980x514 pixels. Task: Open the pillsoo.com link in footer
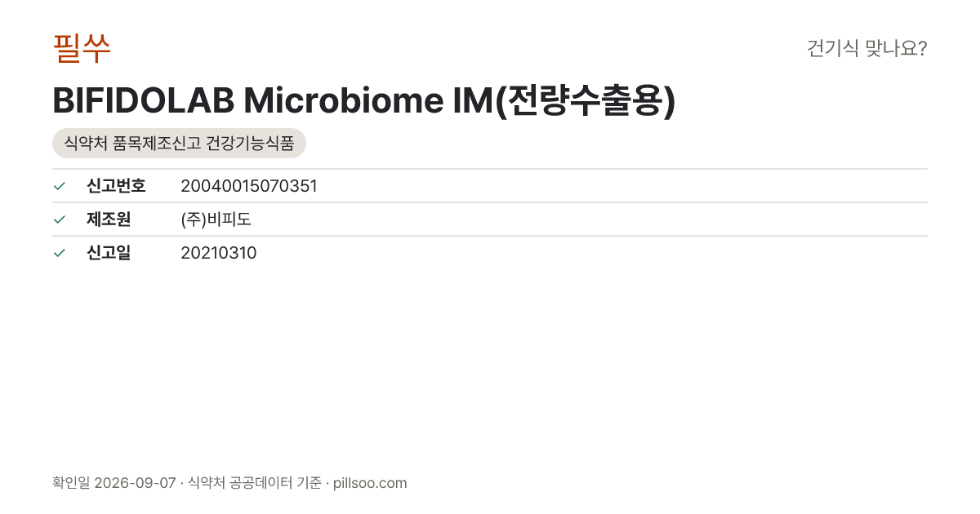click(x=370, y=483)
